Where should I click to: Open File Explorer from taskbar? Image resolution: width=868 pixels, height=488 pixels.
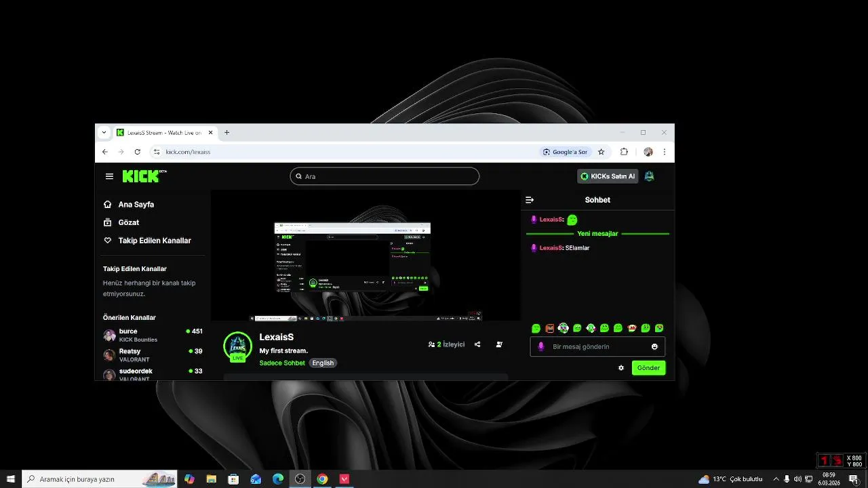click(x=211, y=479)
